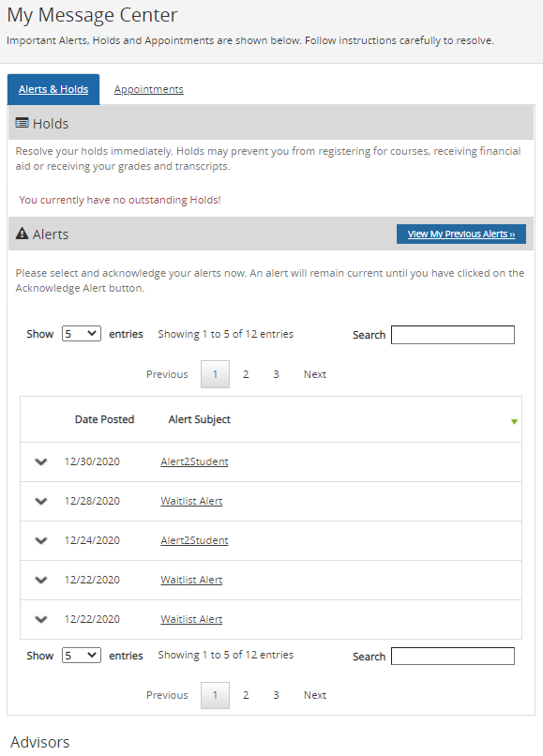Click in the top Search field
This screenshot has width=543, height=756.
[453, 335]
